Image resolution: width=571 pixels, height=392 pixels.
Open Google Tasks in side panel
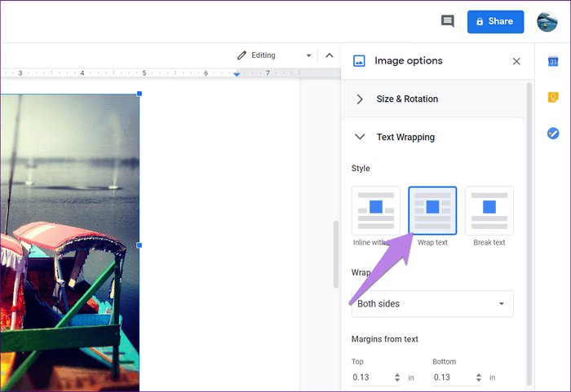(x=553, y=133)
